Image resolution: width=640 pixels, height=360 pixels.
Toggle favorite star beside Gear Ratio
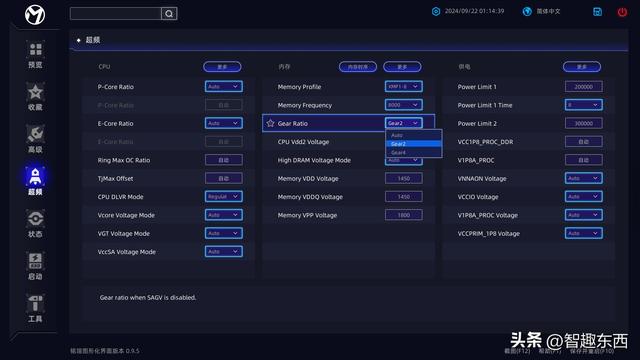point(270,123)
